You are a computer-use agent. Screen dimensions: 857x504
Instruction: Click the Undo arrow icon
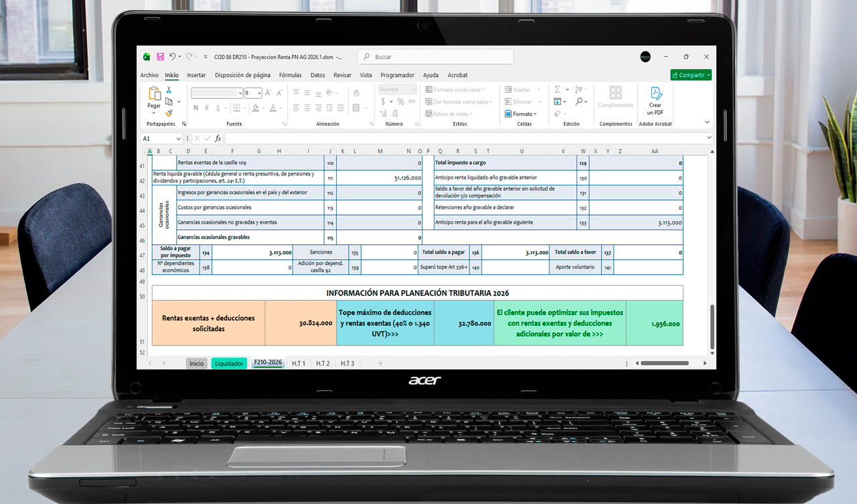[173, 57]
